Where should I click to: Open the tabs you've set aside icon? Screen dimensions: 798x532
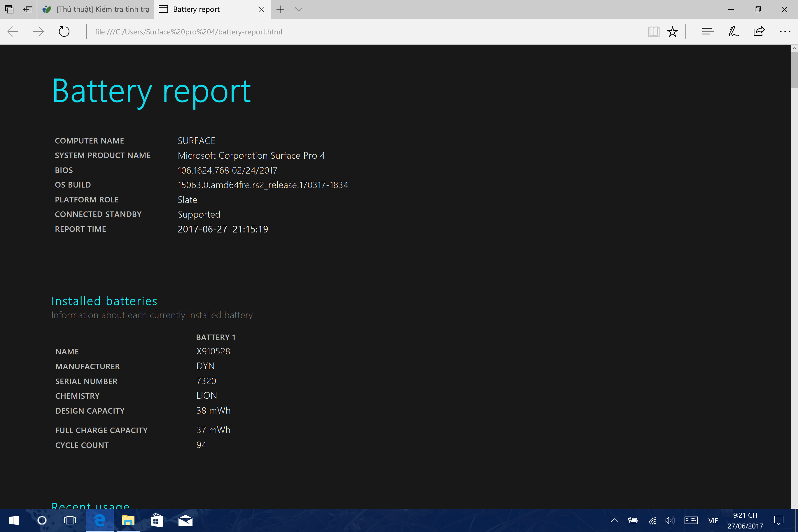point(9,9)
